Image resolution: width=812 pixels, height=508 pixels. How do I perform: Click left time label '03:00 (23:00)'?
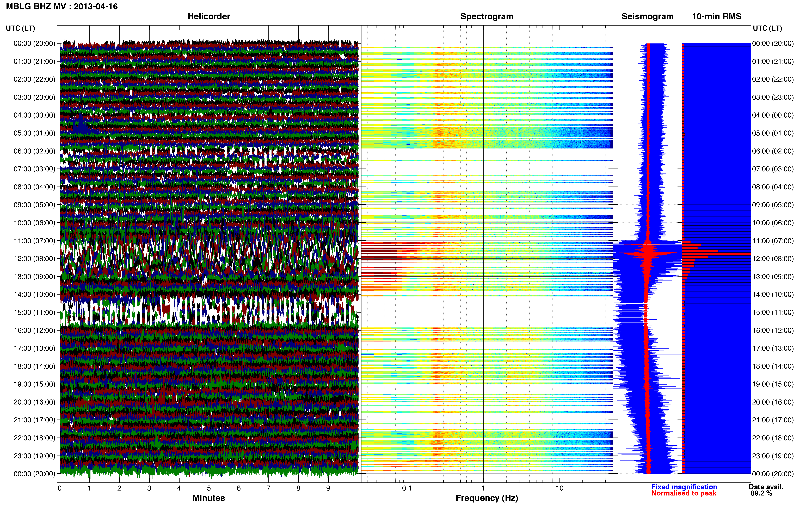(x=34, y=97)
